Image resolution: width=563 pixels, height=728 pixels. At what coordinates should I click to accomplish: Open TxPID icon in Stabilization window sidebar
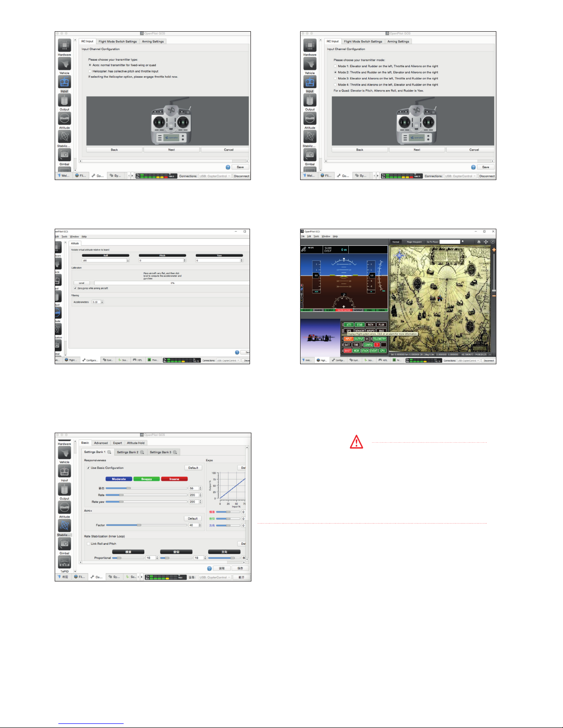tap(64, 562)
